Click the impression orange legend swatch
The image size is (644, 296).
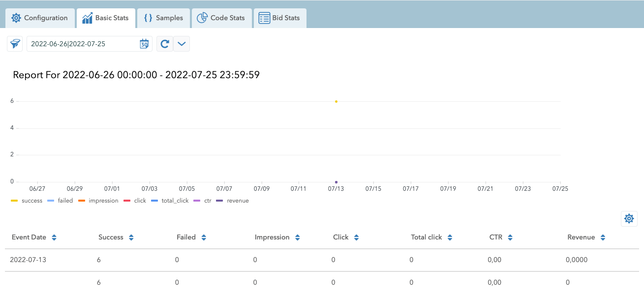click(x=81, y=201)
